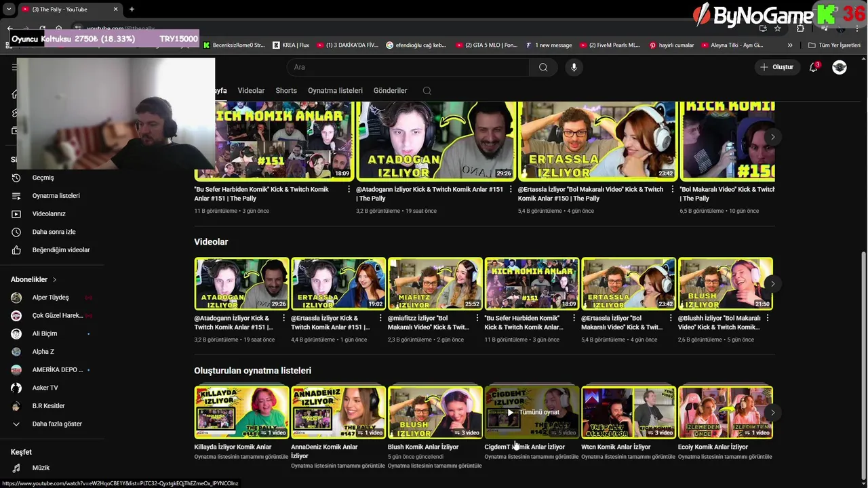Play Ertassla İzliyor 23:42 featured thumbnail
This screenshot has height=488, width=868.
point(597,140)
